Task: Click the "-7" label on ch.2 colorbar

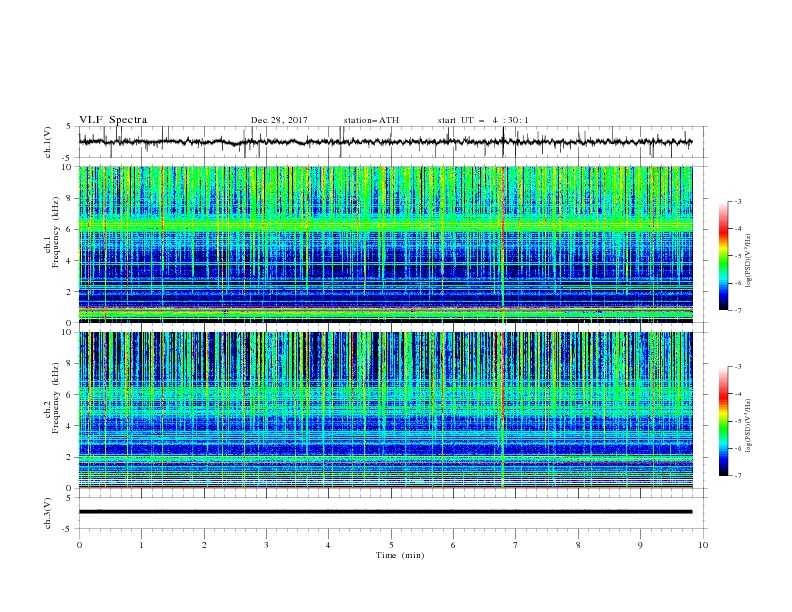Action: pos(738,476)
